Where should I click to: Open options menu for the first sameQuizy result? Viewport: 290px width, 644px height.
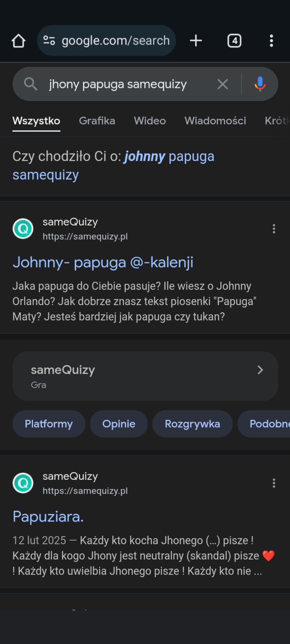tap(274, 229)
